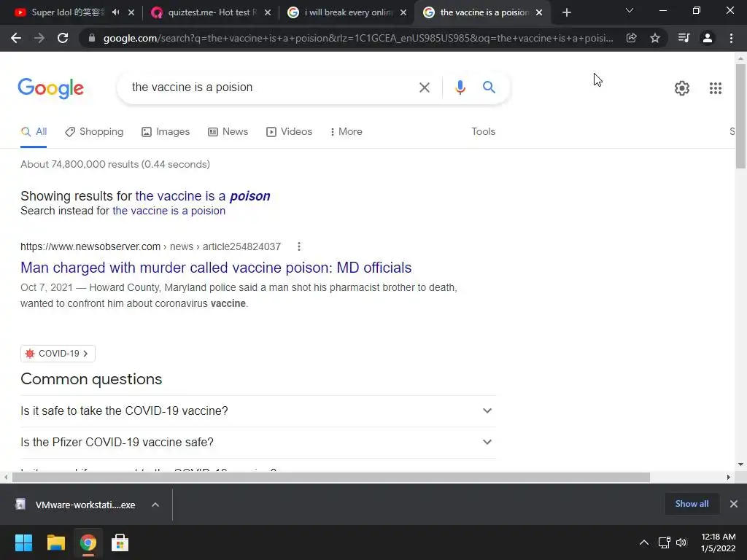Select the All search tab

click(34, 132)
